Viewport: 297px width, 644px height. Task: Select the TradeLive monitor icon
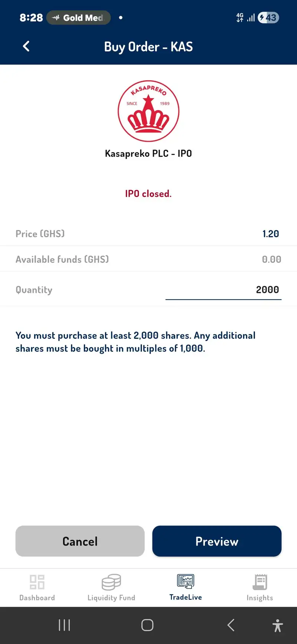pyautogui.click(x=186, y=581)
